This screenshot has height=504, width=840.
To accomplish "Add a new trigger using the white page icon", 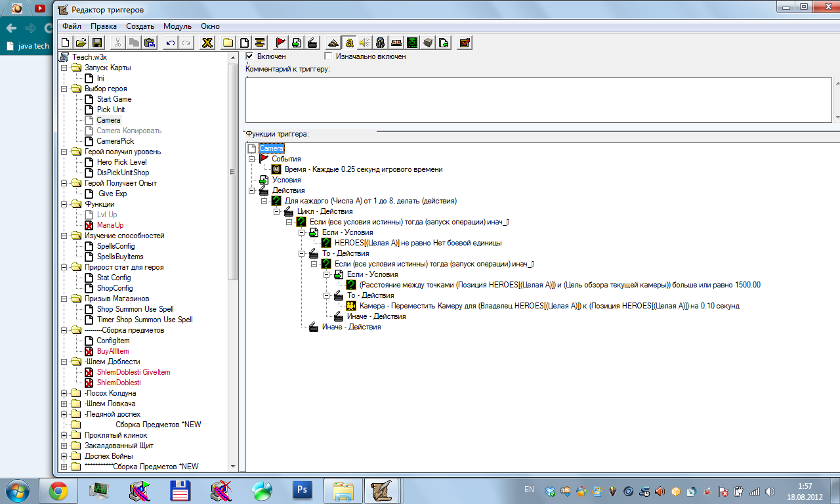I will click(243, 43).
